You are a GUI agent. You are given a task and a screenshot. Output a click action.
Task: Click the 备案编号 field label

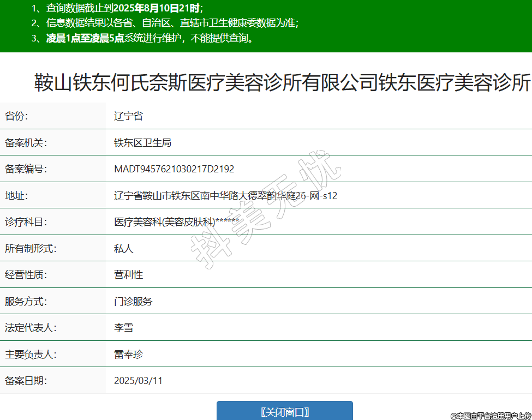[26, 169]
